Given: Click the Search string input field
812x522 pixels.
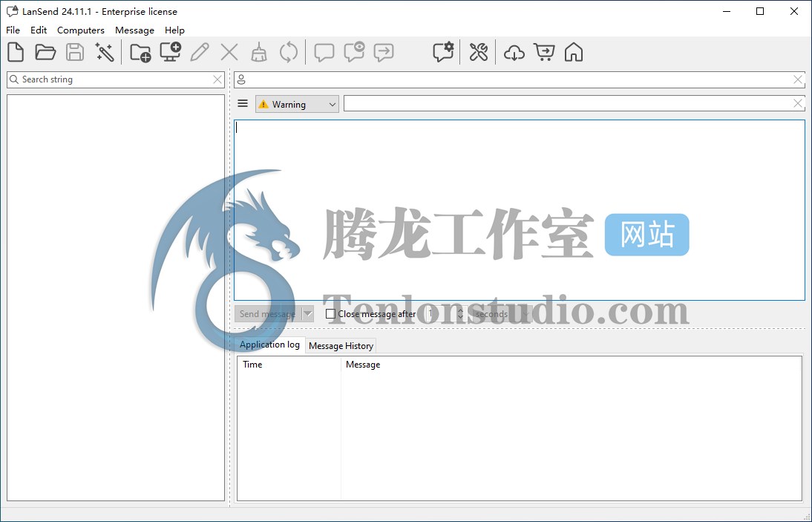Looking at the screenshot, I should click(111, 79).
